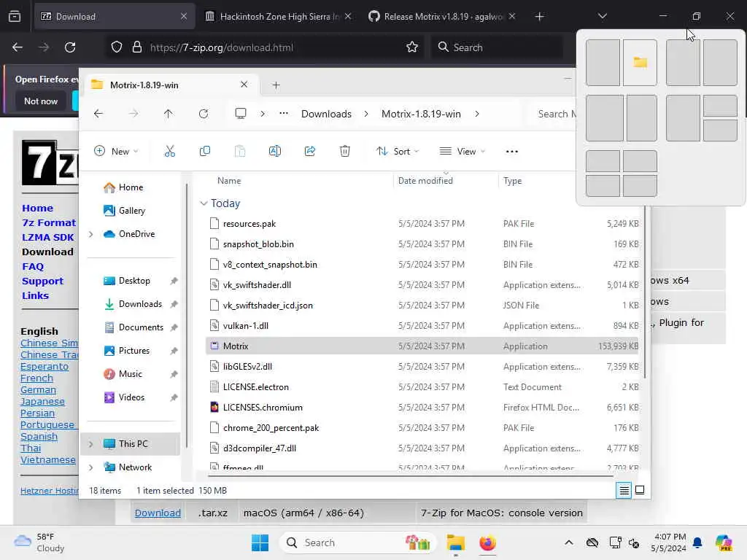Click the Download link for macOS tar.xz
The width and height of the screenshot is (747, 560).
(158, 513)
